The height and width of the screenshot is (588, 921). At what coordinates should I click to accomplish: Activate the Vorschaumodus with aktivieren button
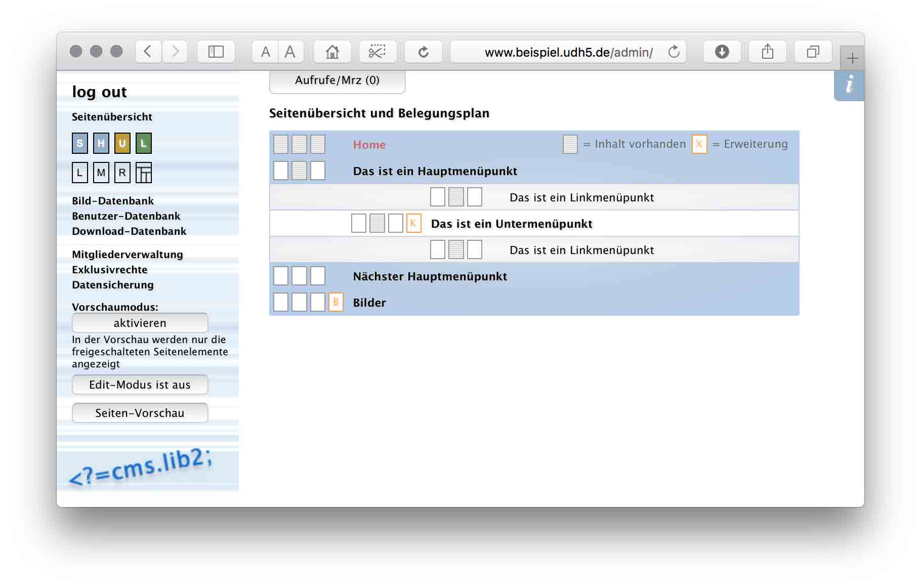pos(140,323)
